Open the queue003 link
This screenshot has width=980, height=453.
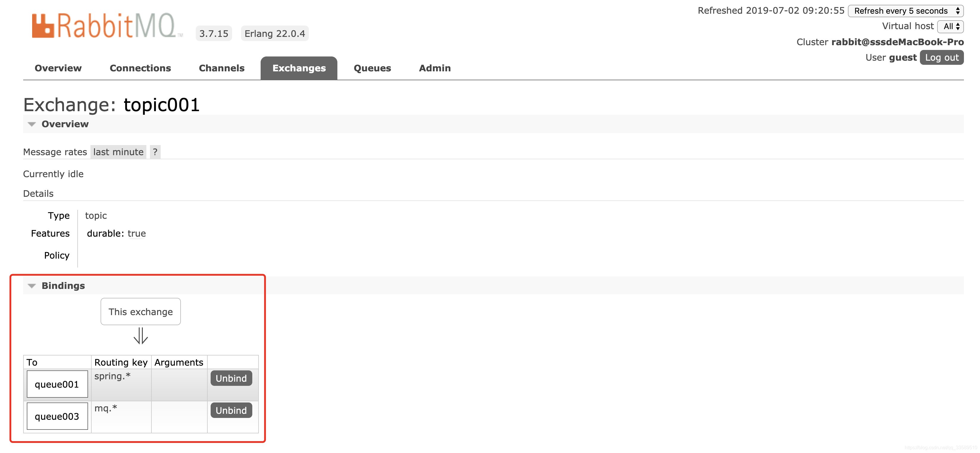(57, 416)
